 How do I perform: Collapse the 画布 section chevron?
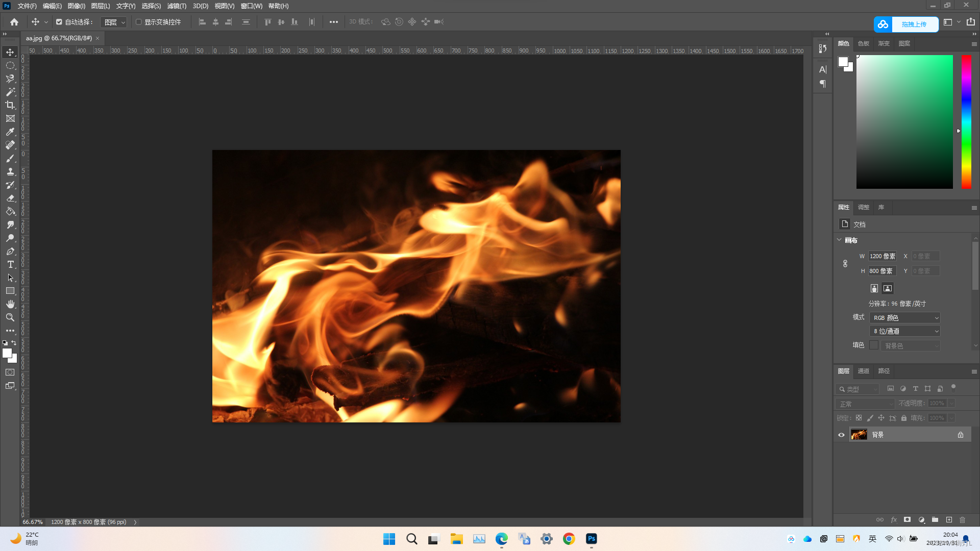click(x=839, y=240)
